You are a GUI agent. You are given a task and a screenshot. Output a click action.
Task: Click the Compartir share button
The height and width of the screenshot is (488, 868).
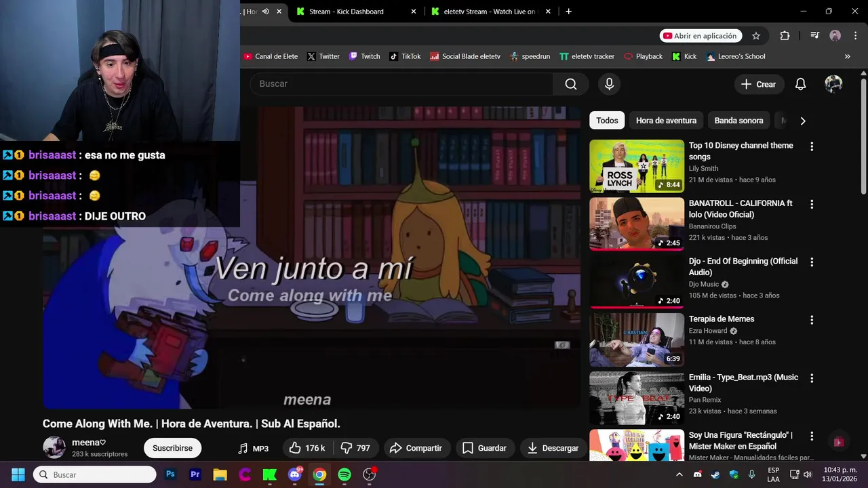(x=416, y=448)
